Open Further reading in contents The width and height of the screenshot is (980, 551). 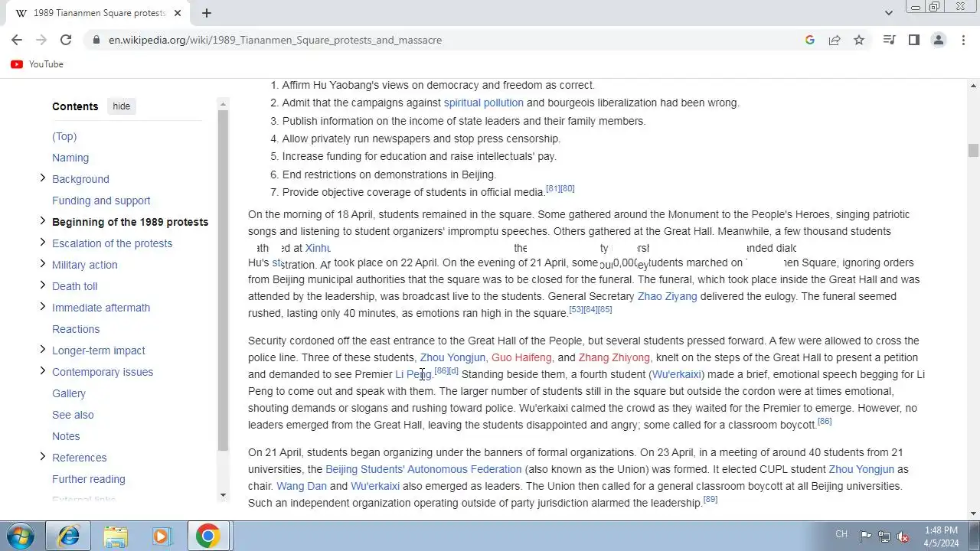click(89, 479)
